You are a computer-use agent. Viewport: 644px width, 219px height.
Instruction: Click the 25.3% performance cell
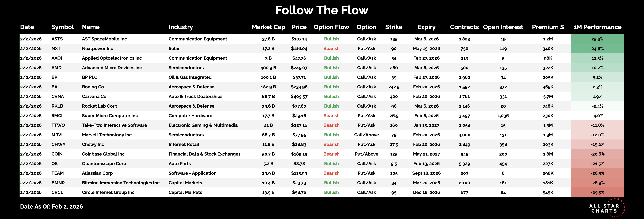tap(597, 39)
